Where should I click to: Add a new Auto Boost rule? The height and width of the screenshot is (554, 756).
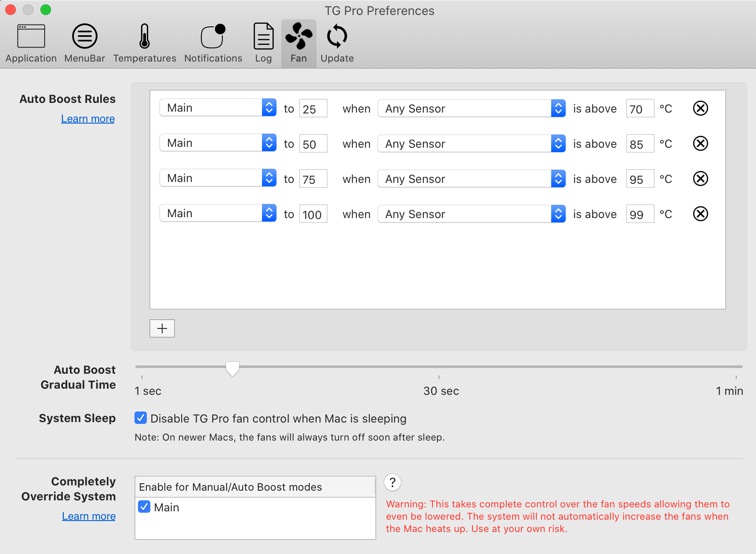click(162, 328)
